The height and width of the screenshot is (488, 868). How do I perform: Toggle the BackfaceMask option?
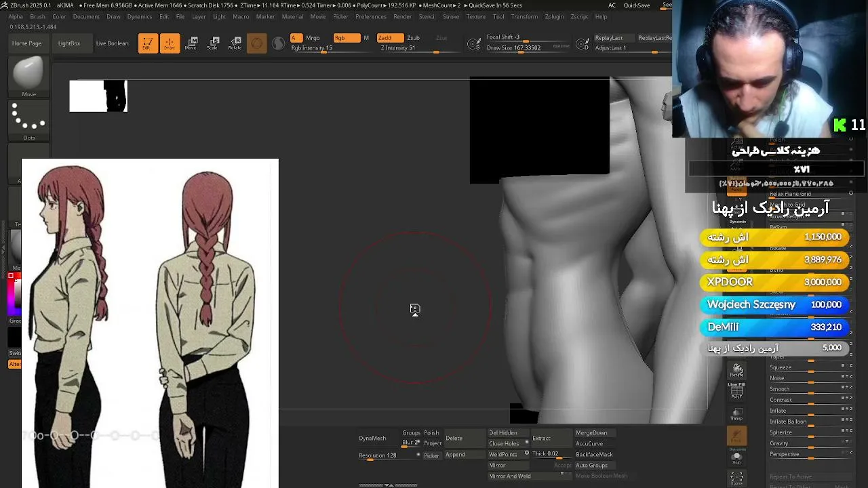(x=594, y=455)
